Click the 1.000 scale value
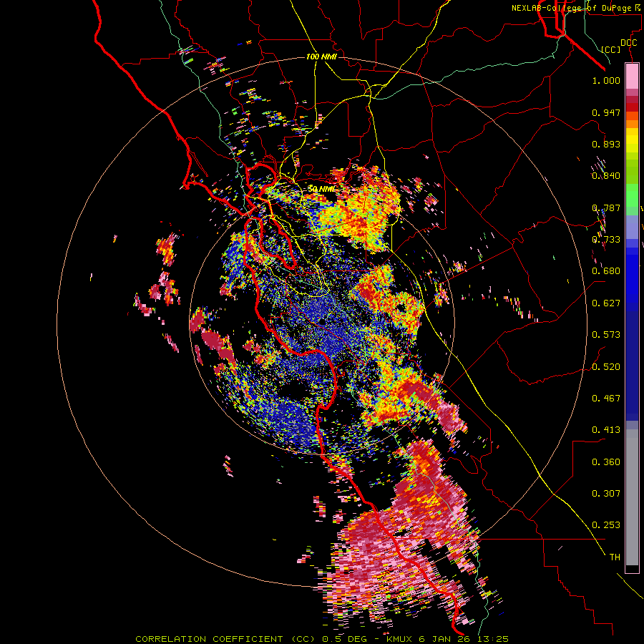 [x=606, y=80]
